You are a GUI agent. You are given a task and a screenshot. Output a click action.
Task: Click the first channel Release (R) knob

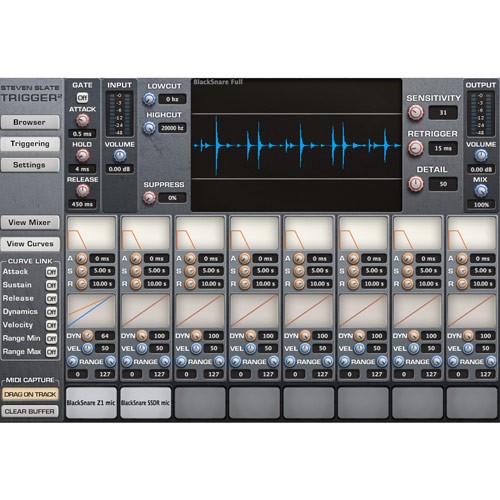[81, 284]
